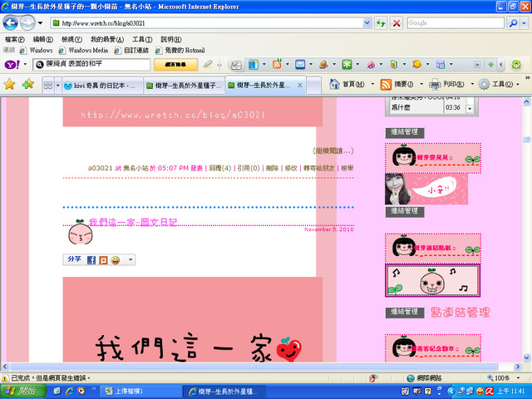
Task: Open the 檔案(F) menu
Action: (x=15, y=39)
